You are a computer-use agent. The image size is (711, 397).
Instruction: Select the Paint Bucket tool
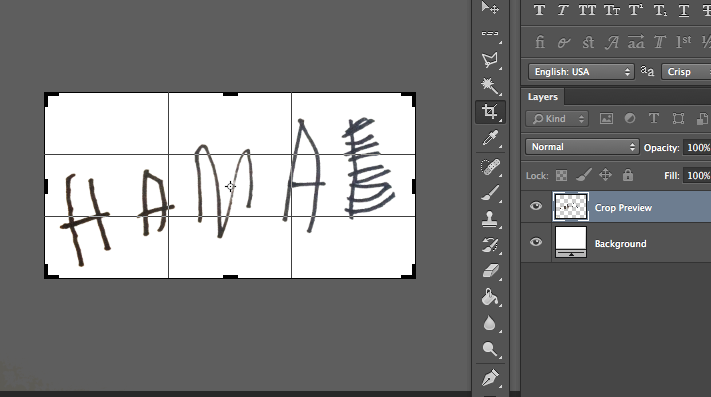(x=490, y=297)
